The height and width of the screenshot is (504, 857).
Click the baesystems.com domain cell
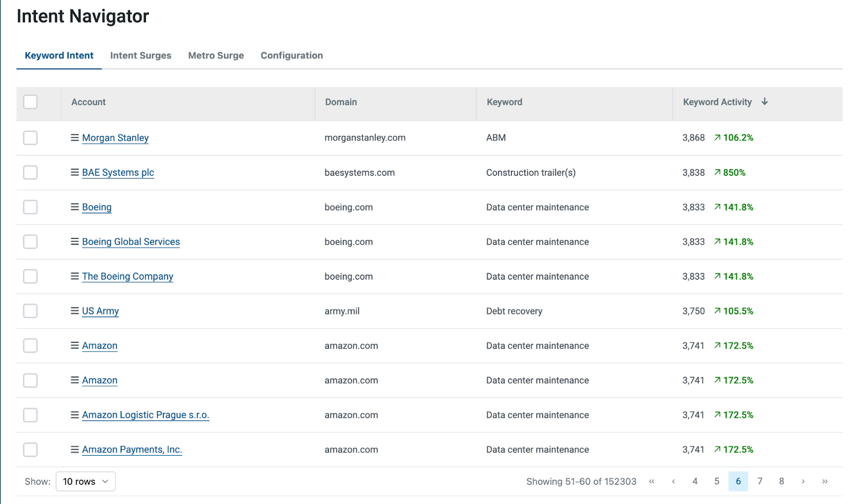pyautogui.click(x=359, y=172)
